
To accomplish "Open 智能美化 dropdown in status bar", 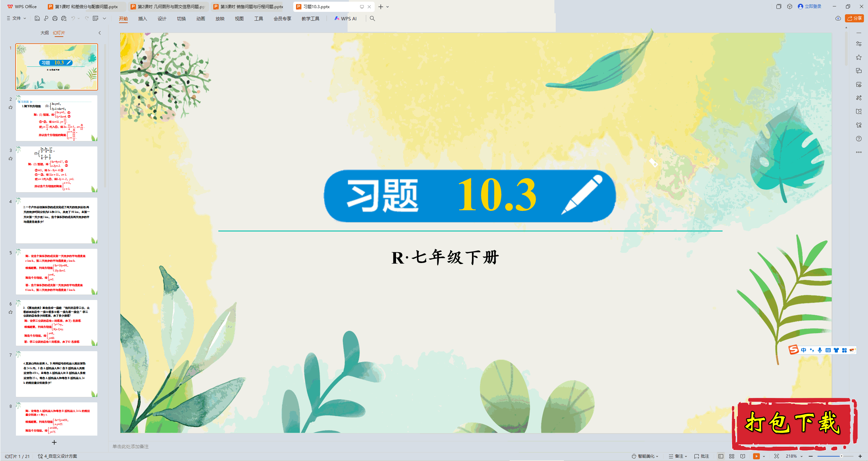I will click(x=645, y=456).
